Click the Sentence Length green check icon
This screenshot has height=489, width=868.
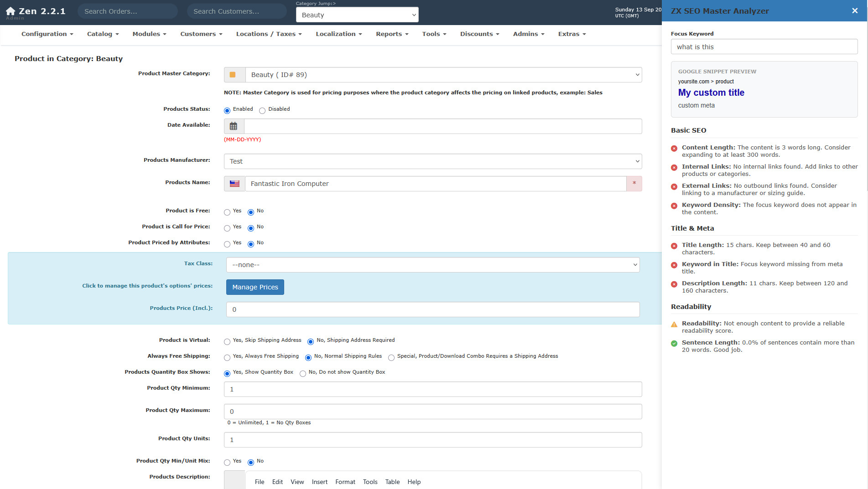[674, 343]
